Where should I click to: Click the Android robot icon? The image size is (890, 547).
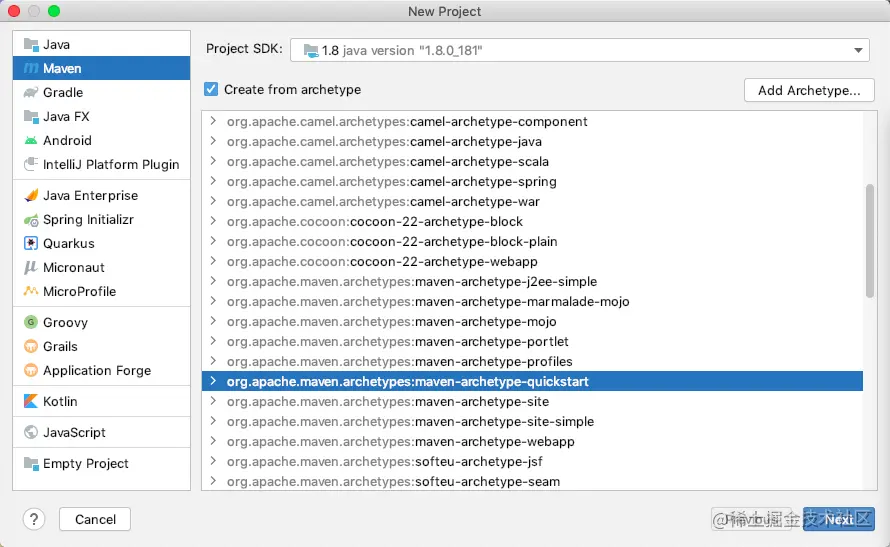30,141
